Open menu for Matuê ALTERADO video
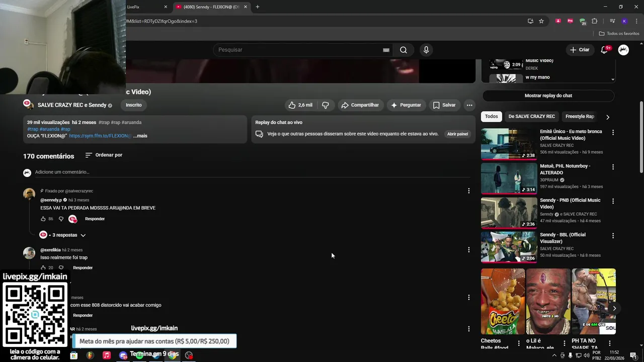 pos(613,166)
